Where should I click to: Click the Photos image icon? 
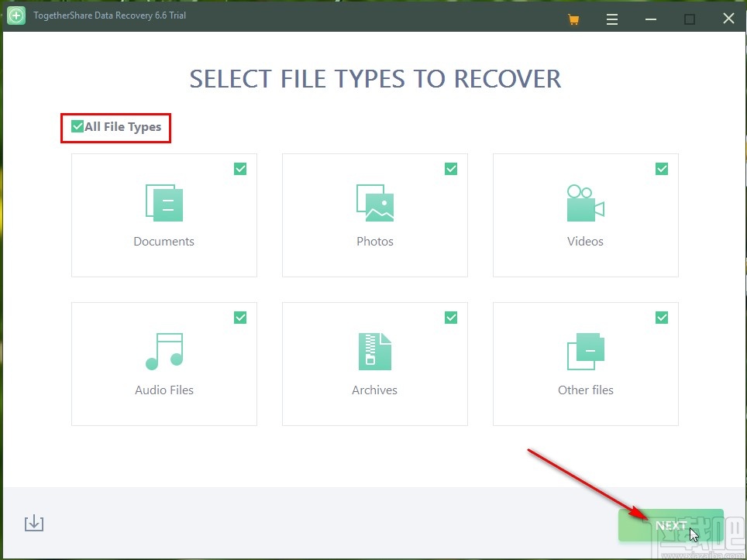(x=374, y=202)
